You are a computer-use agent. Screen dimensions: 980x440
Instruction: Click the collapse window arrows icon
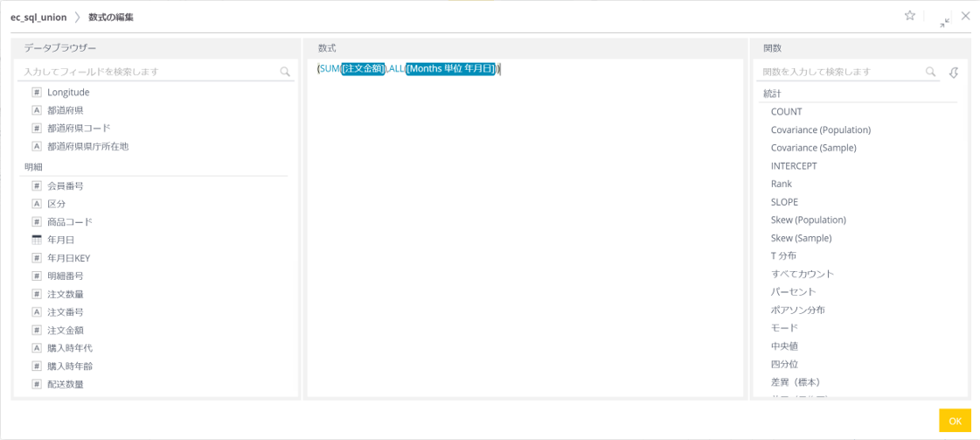[x=944, y=21]
